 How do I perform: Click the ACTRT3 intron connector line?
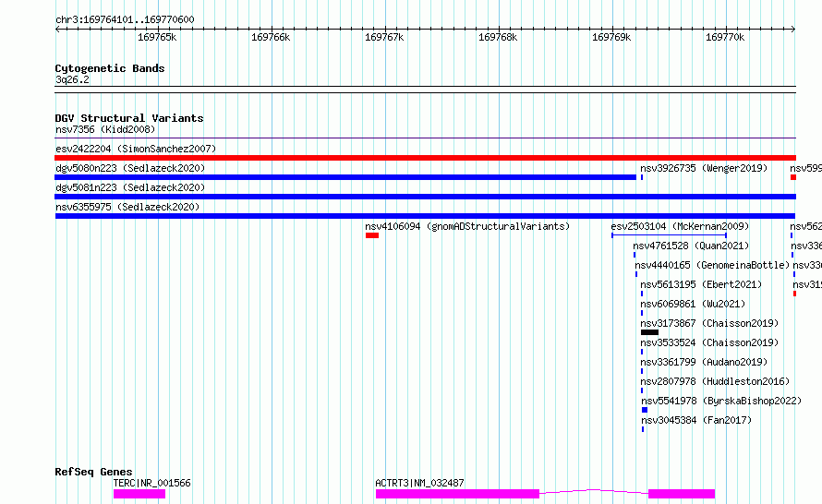594,491
